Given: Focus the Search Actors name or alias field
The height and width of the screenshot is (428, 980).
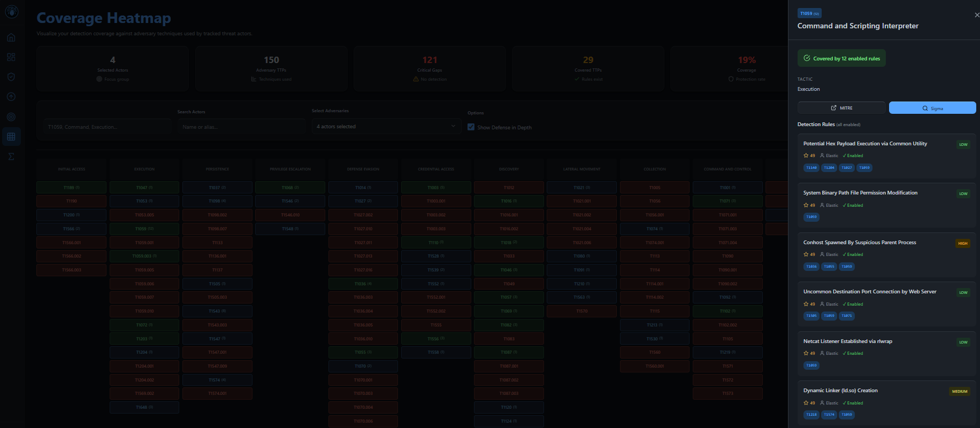Looking at the screenshot, I should pyautogui.click(x=241, y=127).
